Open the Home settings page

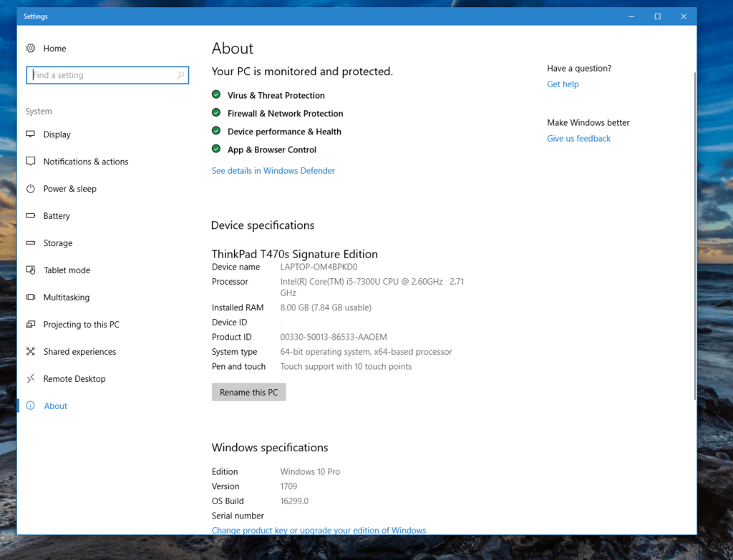point(54,49)
